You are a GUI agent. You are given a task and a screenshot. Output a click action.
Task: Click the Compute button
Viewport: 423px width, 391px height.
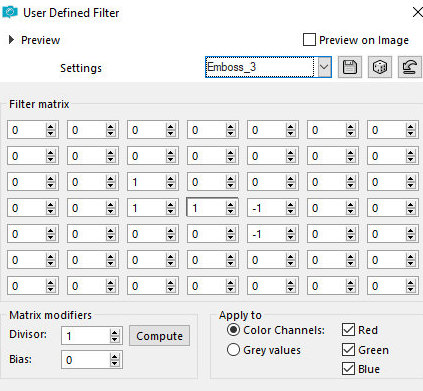pos(159,336)
